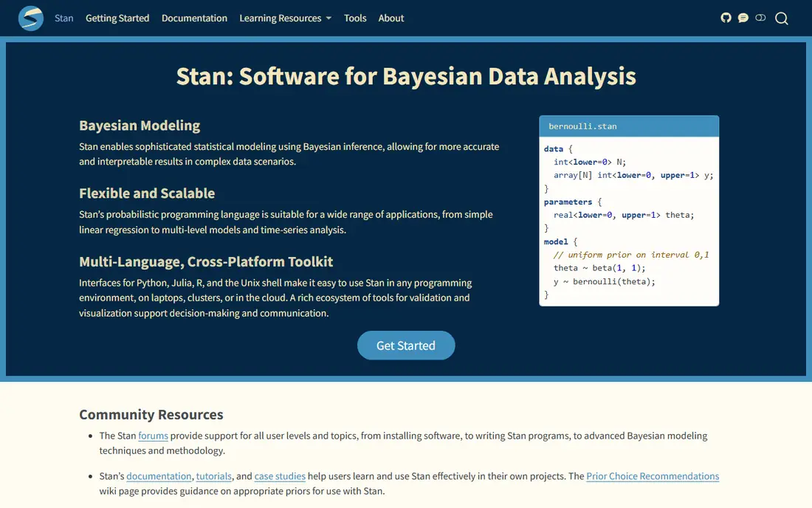Click the 'model {' code line

(x=560, y=242)
